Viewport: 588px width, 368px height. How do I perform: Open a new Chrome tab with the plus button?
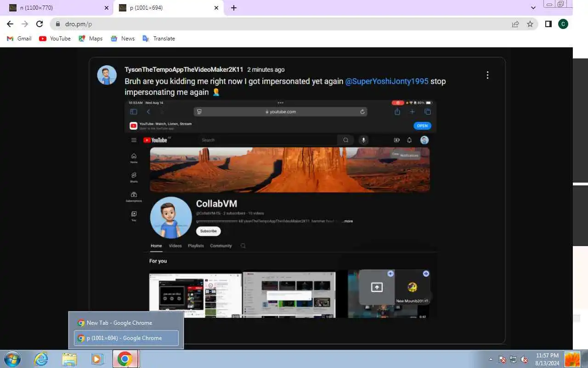tap(234, 8)
